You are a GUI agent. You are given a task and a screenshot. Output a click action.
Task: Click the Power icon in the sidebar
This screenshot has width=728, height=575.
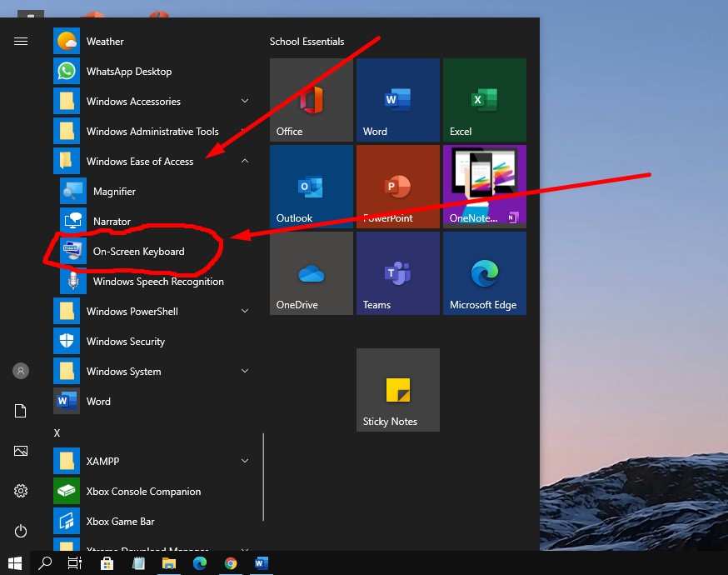(x=21, y=531)
